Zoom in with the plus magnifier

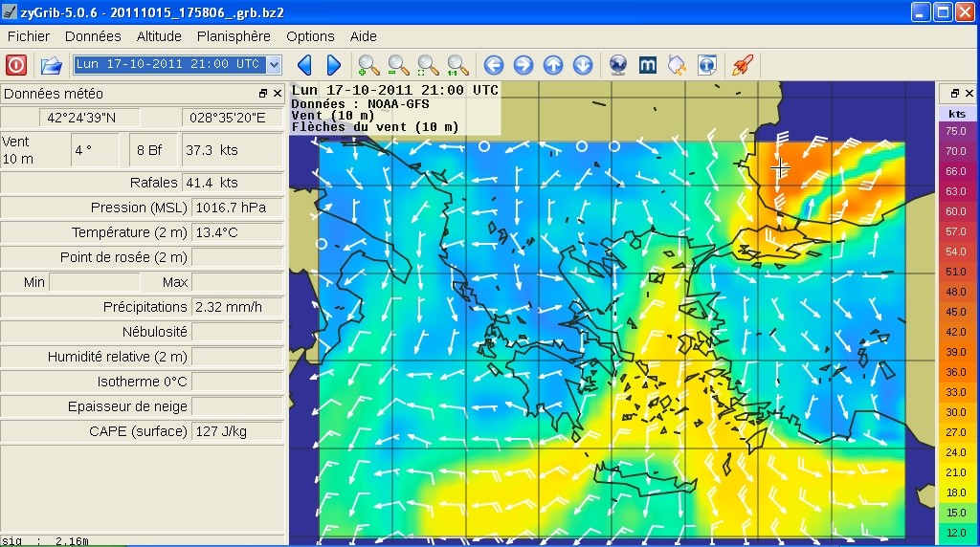click(x=368, y=65)
